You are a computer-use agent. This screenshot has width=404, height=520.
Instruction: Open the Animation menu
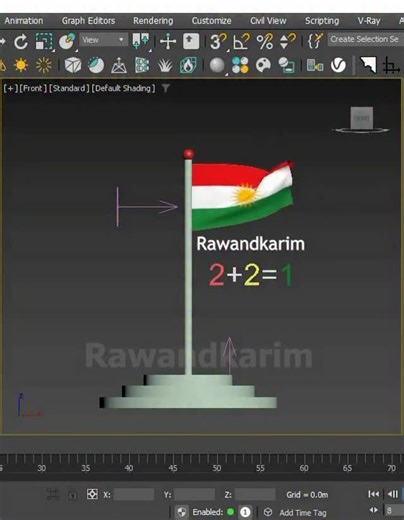(x=24, y=21)
